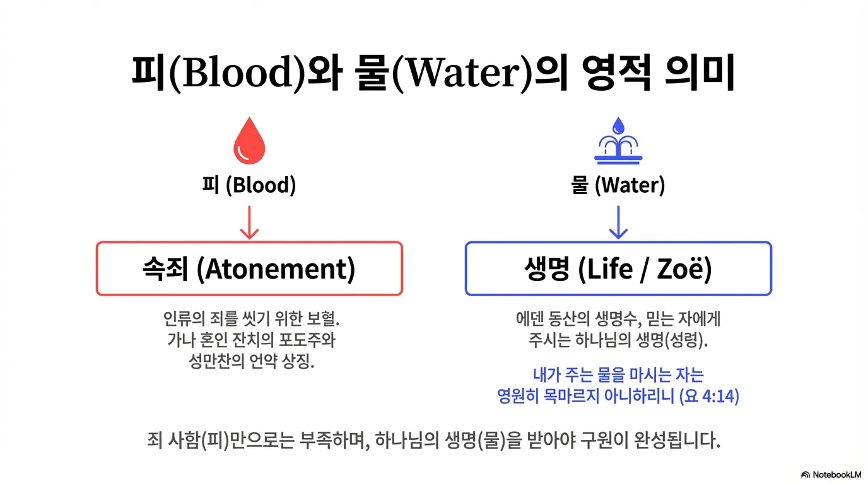The height and width of the screenshot is (484, 868).
Task: Select the slide title about Blood and Water
Action: 433,74
